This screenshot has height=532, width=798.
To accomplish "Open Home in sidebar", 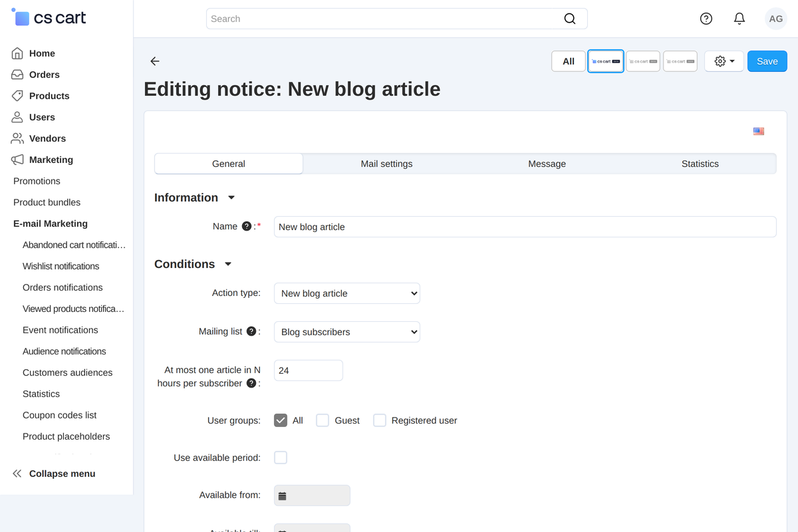I will pos(42,53).
